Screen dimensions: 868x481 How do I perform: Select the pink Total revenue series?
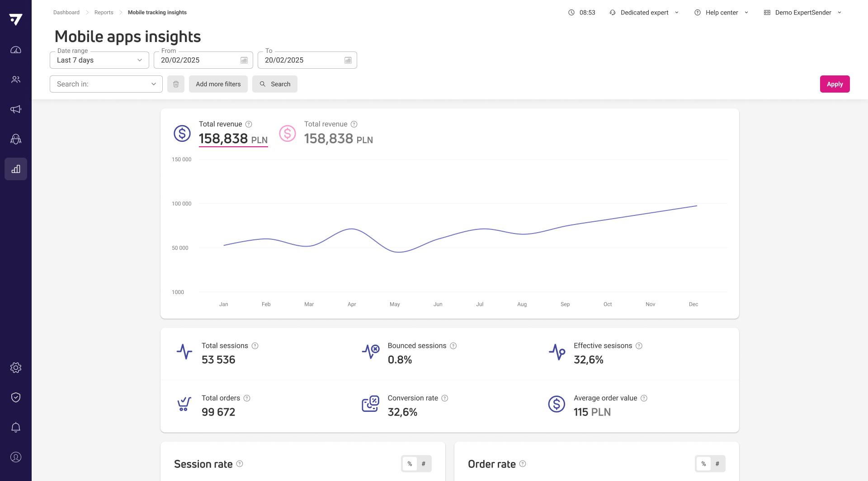click(x=326, y=134)
